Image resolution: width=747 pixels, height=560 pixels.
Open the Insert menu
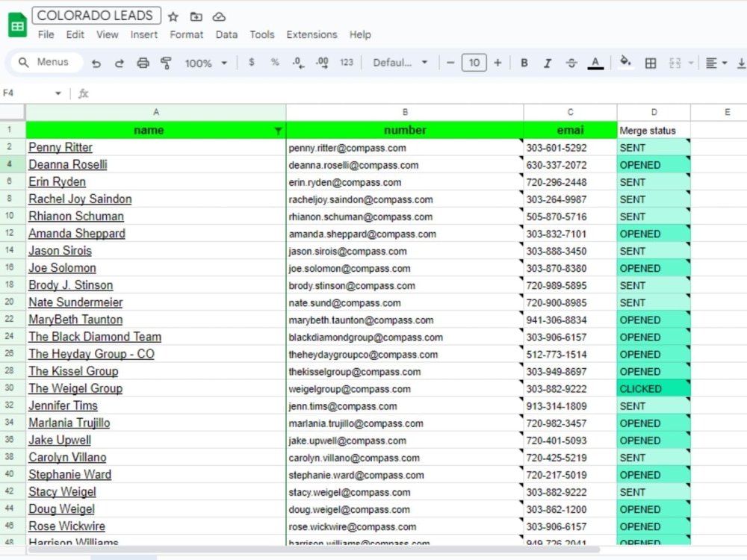click(x=144, y=35)
